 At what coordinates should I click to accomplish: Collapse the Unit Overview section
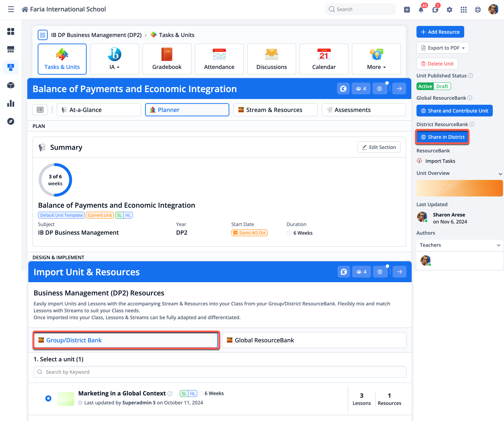500,174
